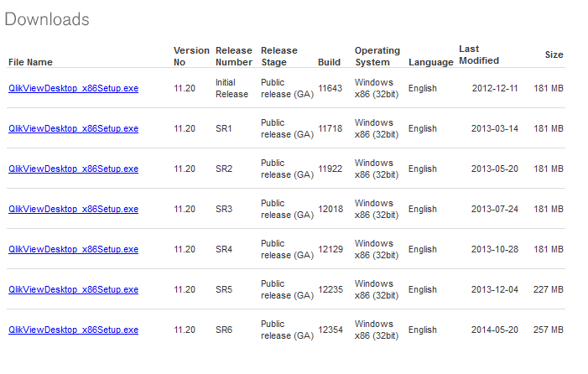Select the Release Stage column header
Image resolution: width=588 pixels, height=374 pixels.
coord(278,56)
